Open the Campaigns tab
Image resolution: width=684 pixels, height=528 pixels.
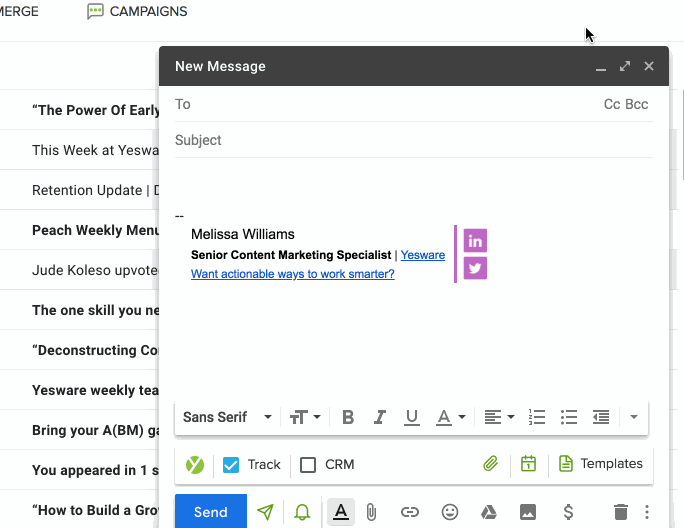coord(137,12)
